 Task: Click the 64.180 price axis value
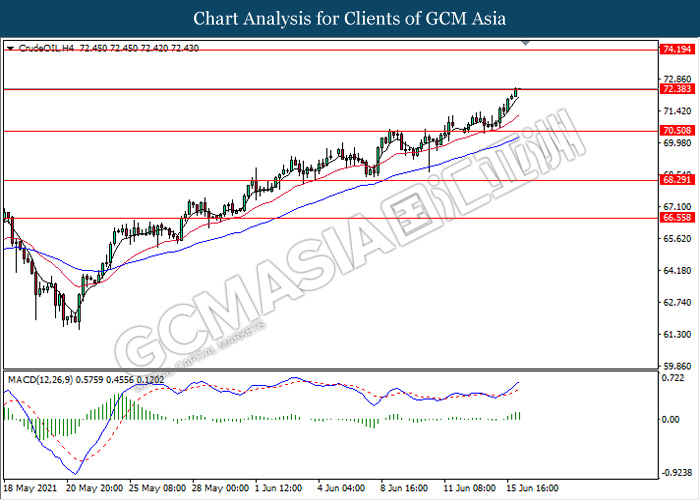tap(677, 271)
